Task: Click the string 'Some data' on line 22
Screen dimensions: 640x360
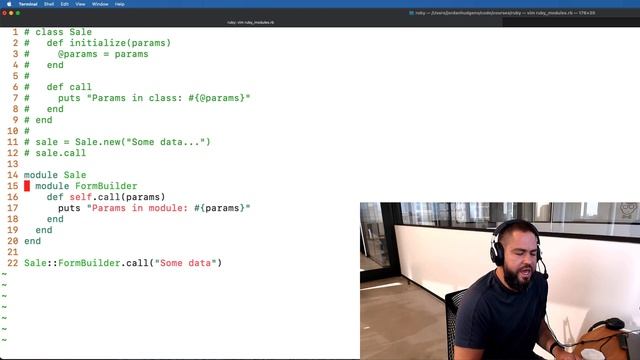Action: tap(185, 263)
